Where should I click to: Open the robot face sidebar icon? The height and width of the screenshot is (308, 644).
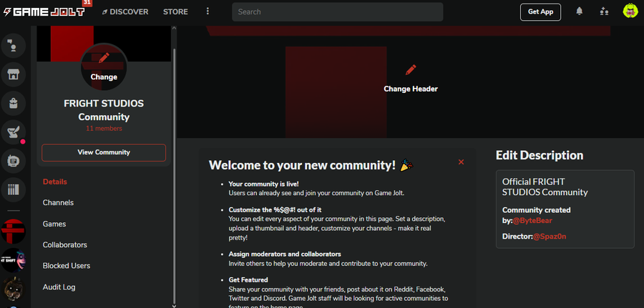[14, 161]
